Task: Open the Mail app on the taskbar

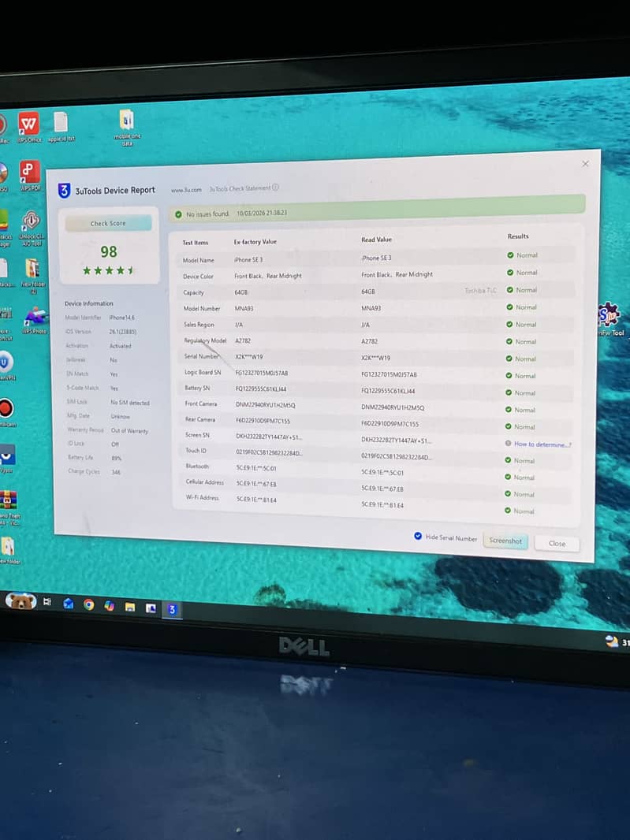Action: pos(68,604)
